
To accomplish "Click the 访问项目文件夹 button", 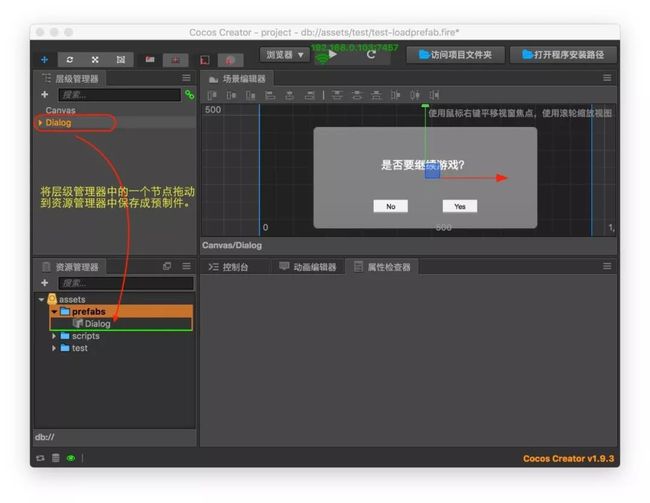I will 456,55.
